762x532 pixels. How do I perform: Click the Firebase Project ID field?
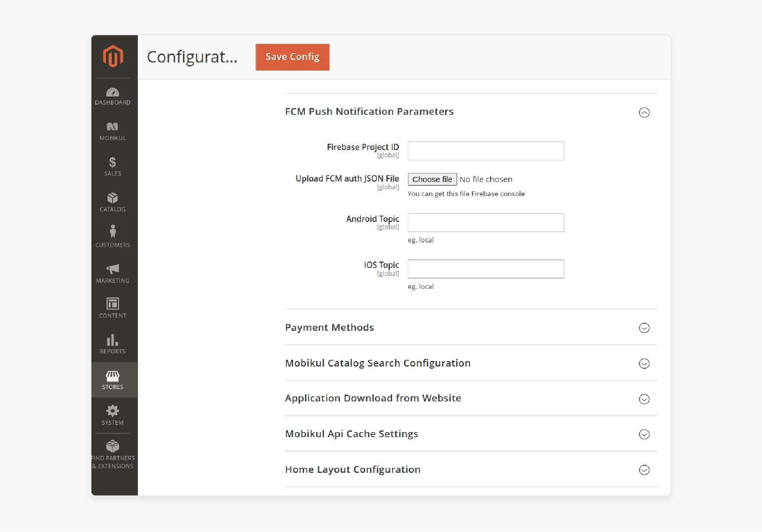pos(486,151)
